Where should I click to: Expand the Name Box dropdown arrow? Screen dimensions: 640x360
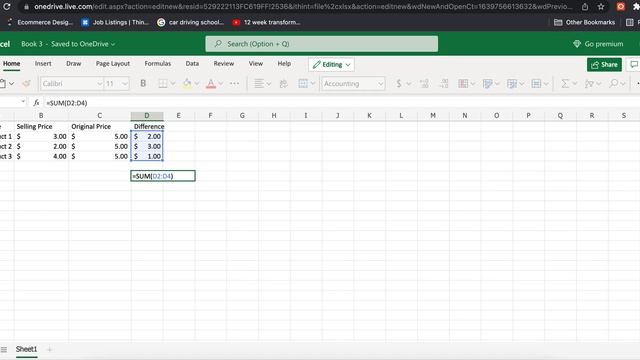[x=23, y=101]
